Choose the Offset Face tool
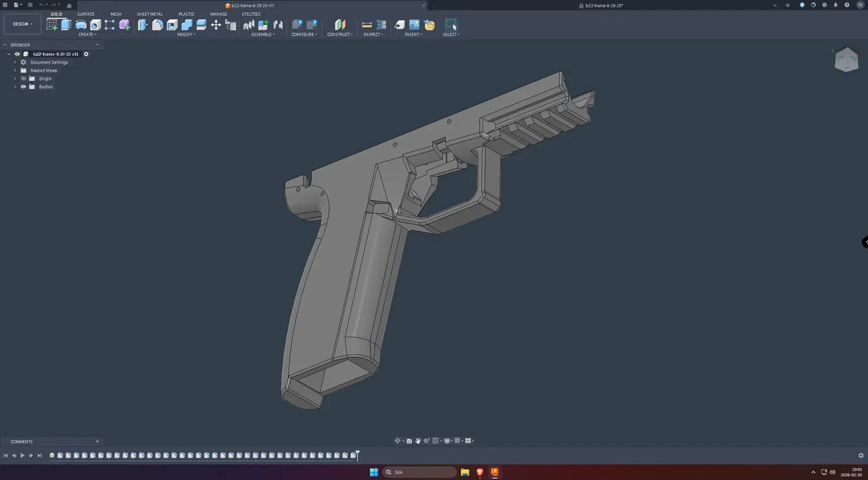 201,24
